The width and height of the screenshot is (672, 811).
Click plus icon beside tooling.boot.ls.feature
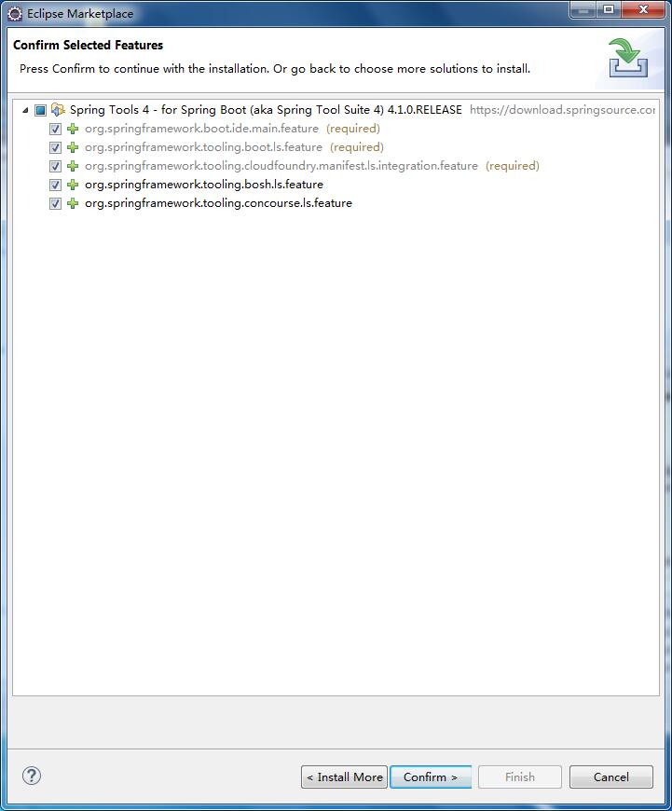[73, 147]
